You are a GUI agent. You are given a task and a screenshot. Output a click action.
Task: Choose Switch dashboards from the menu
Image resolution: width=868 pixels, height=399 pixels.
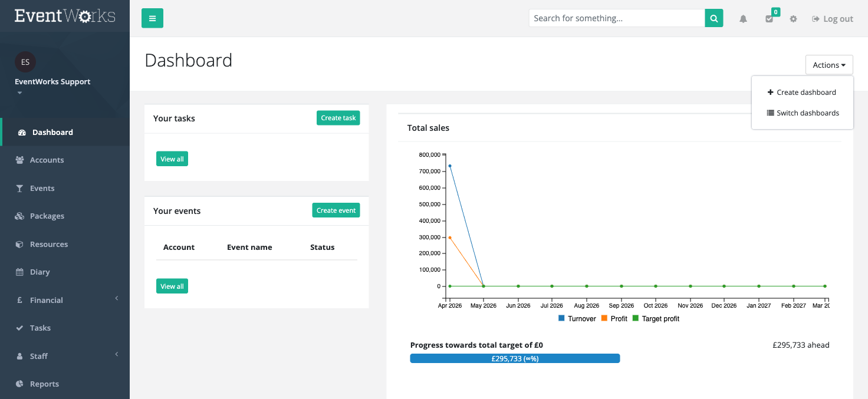(x=803, y=113)
